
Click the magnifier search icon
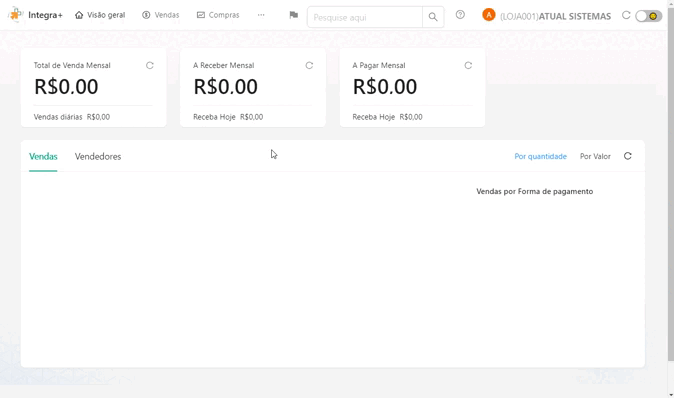click(x=433, y=17)
